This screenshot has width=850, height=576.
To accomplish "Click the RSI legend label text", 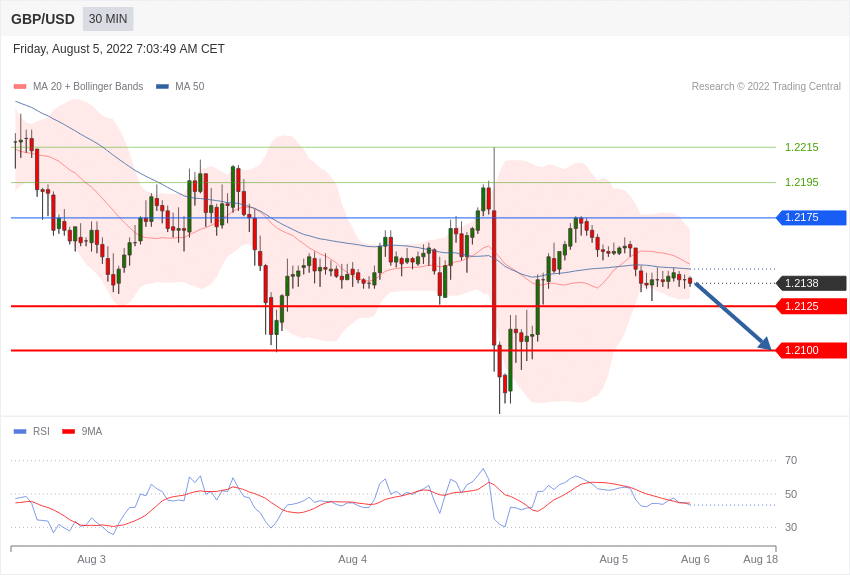I will (41, 432).
